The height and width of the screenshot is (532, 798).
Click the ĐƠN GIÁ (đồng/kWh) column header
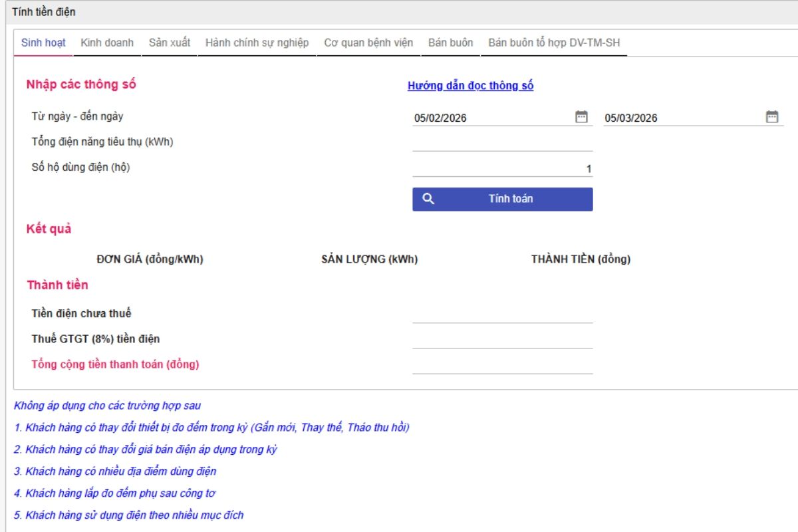coord(150,259)
